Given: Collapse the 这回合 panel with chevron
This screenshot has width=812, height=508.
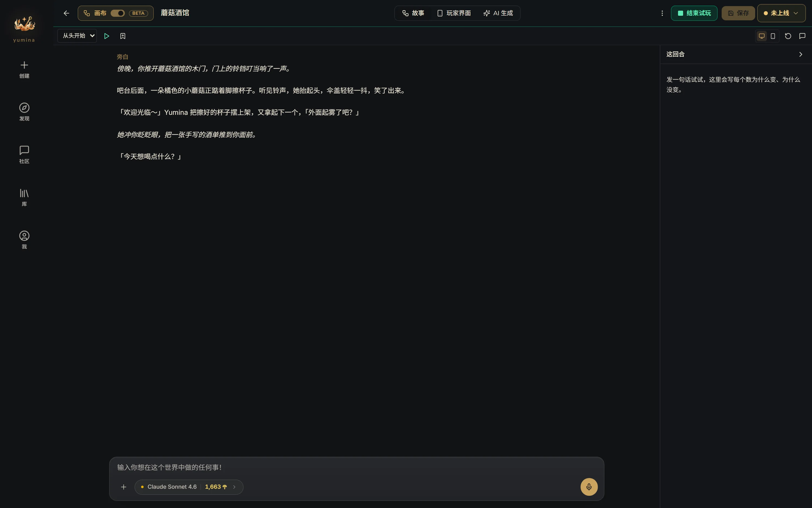Looking at the screenshot, I should 801,54.
